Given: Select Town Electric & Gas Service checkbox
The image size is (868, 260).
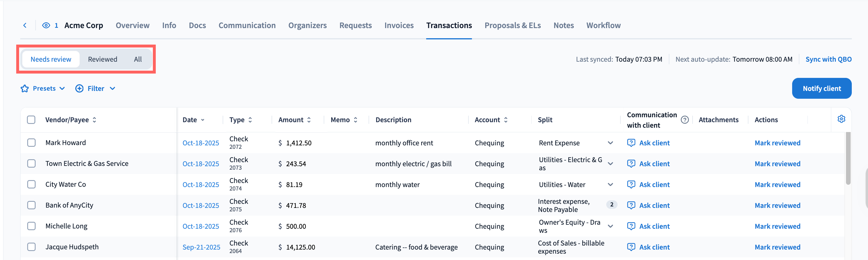Looking at the screenshot, I should point(31,164).
